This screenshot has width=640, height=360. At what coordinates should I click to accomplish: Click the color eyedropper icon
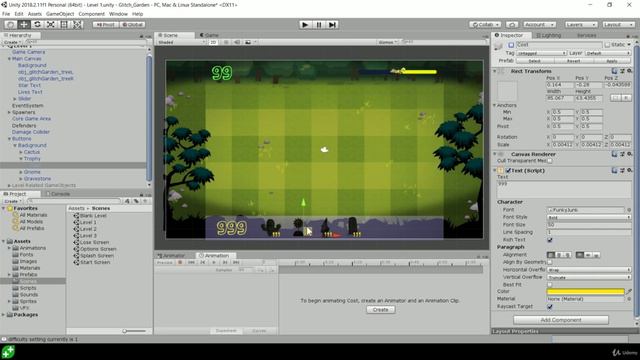coord(629,291)
